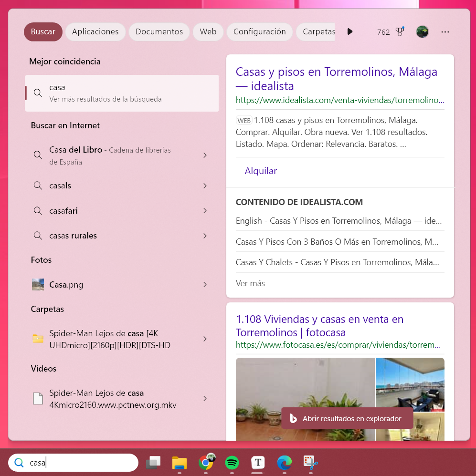Launch Google Chrome from the taskbar
Viewport: 476px width, 476px height.
206,462
